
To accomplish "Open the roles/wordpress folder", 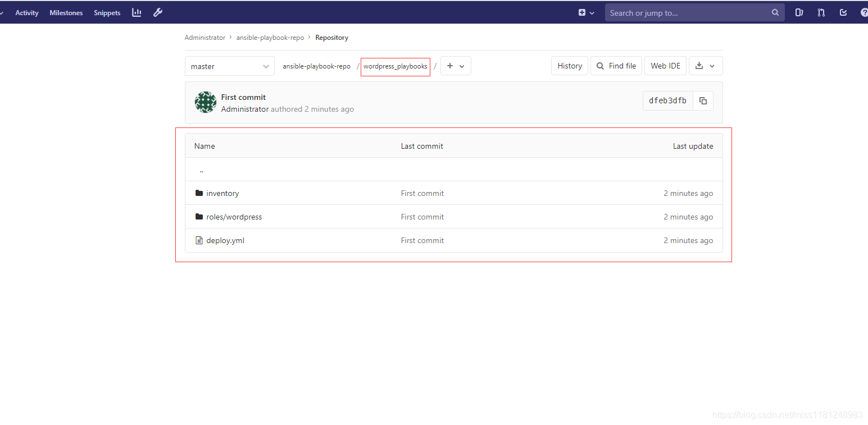I will [234, 217].
